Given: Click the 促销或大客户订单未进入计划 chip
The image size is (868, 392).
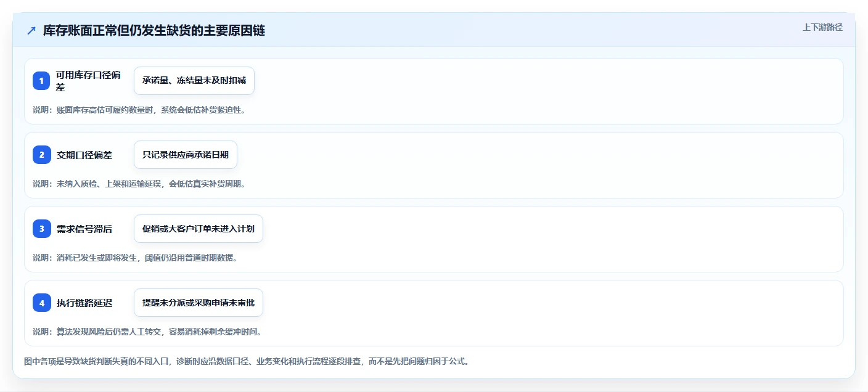Looking at the screenshot, I should 199,229.
